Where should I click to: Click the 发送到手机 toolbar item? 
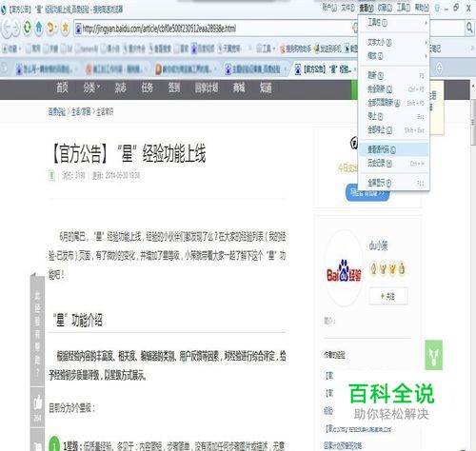(327, 49)
